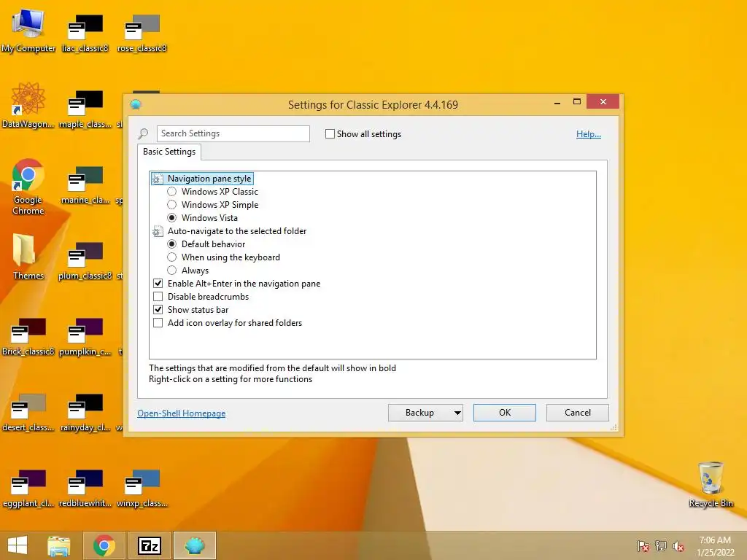The height and width of the screenshot is (560, 747).
Task: Minimize the Classic Explorer settings window
Action: click(x=557, y=102)
